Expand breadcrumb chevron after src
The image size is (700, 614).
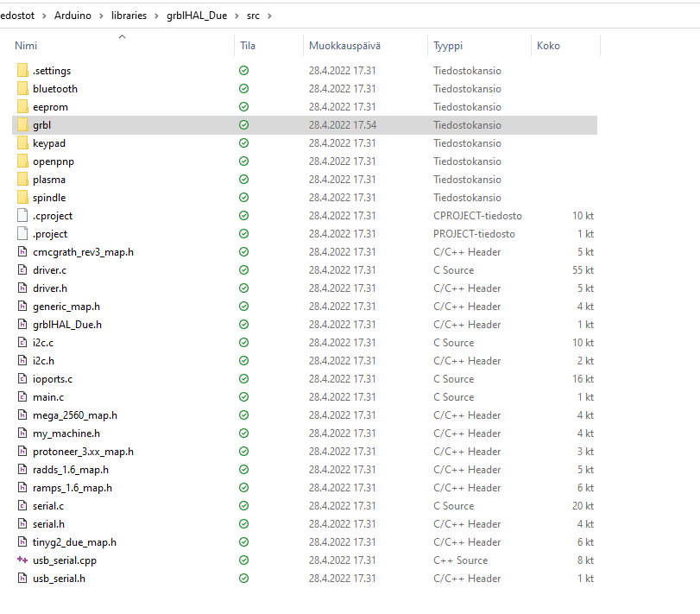pyautogui.click(x=269, y=16)
